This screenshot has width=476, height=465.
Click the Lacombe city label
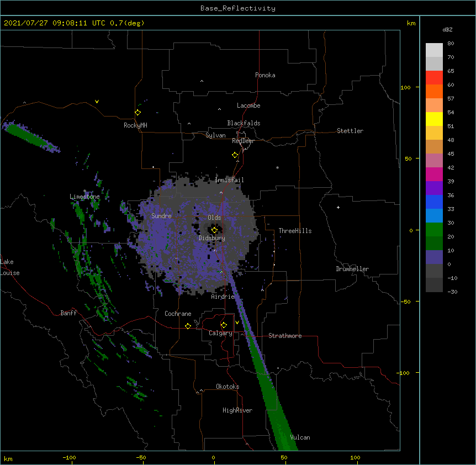pos(248,105)
